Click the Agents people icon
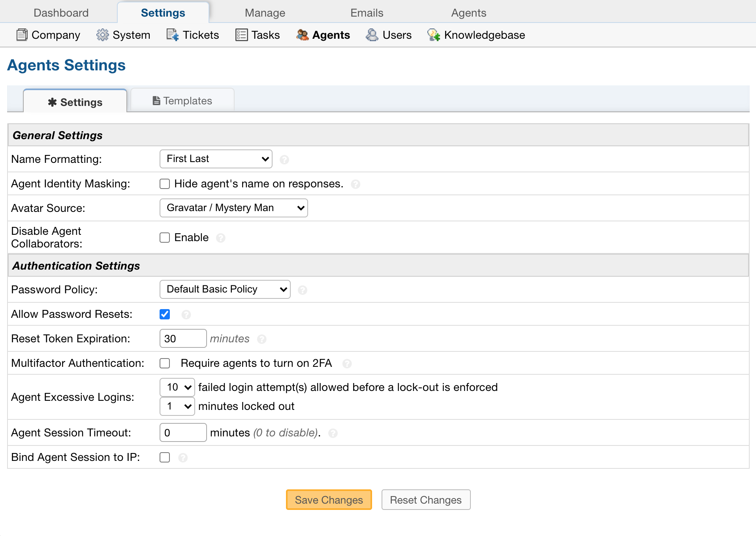Viewport: 756px width, 536px height. (302, 35)
